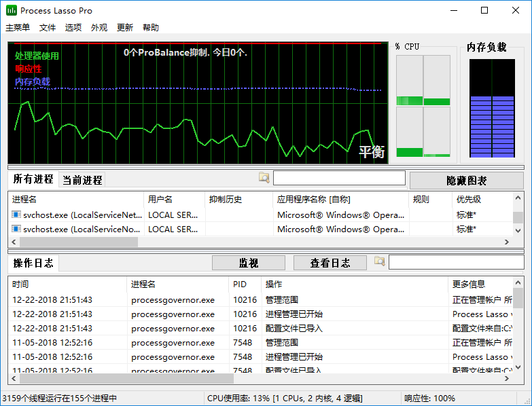Focus the process list search field
The height and width of the screenshot is (406, 532).
click(x=339, y=178)
